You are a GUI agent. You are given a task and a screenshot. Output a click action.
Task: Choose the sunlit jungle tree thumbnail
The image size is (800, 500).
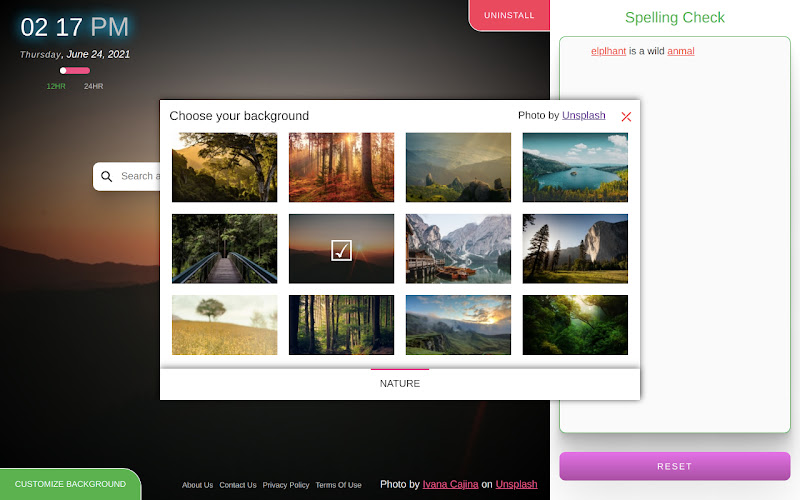(x=224, y=167)
